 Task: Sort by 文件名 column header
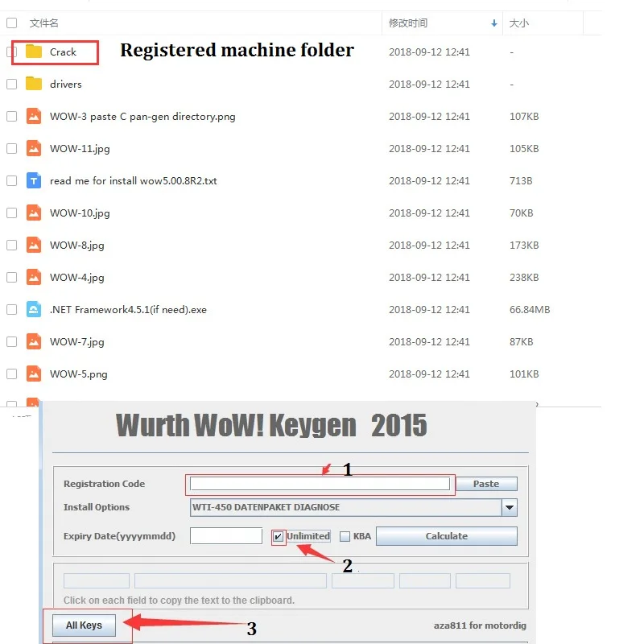[x=44, y=23]
